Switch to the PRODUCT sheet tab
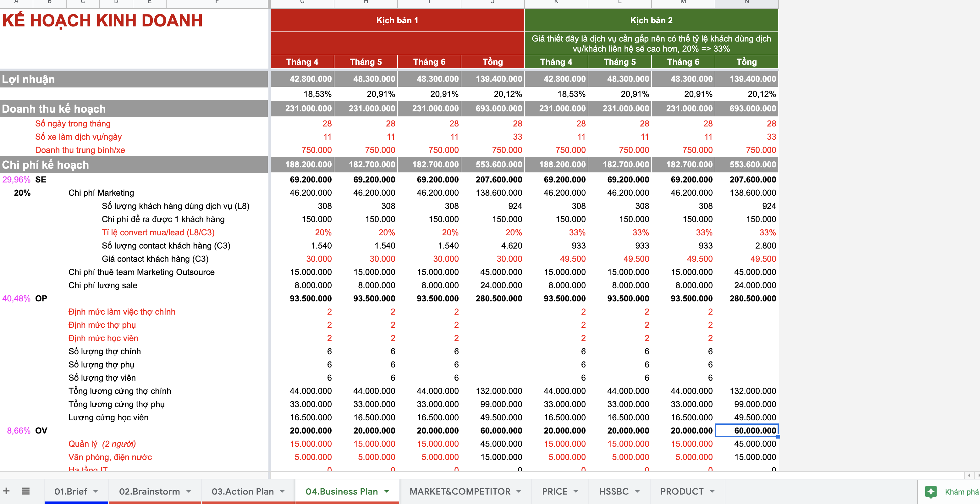Screen dimensions: 980x504 point(681,491)
